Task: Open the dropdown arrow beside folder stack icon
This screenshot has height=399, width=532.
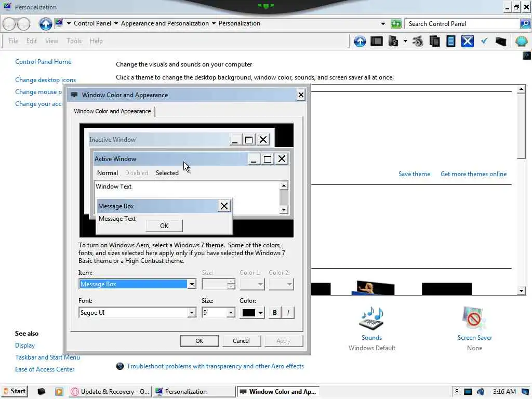Action: click(405, 42)
